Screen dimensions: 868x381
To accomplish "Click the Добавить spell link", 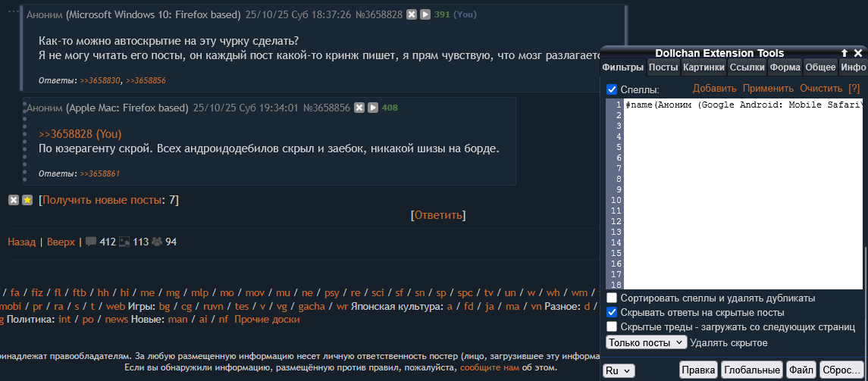I will coord(715,89).
